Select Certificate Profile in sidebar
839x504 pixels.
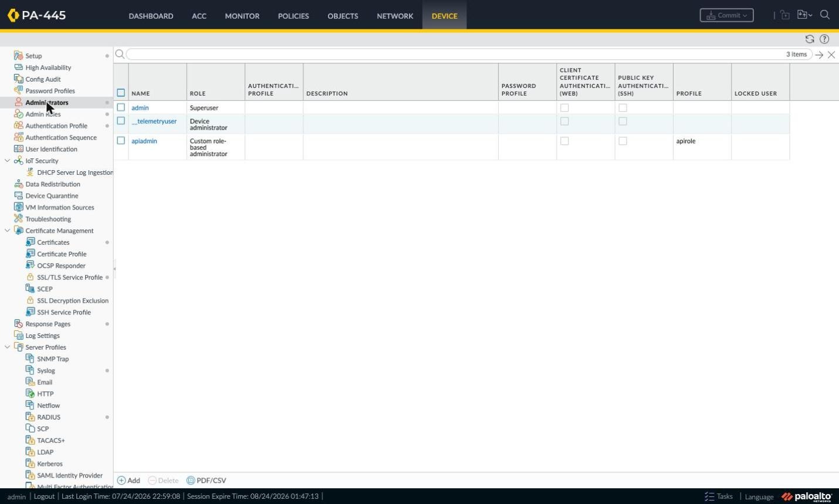(62, 254)
